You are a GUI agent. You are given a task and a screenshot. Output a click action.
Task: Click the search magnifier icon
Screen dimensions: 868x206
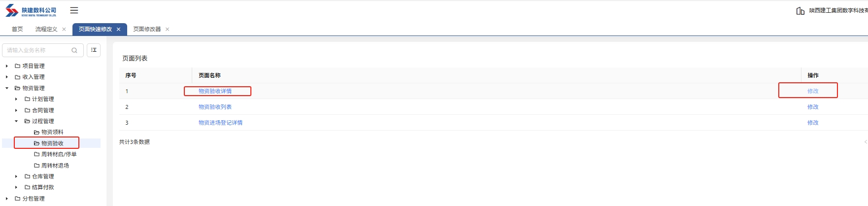74,50
